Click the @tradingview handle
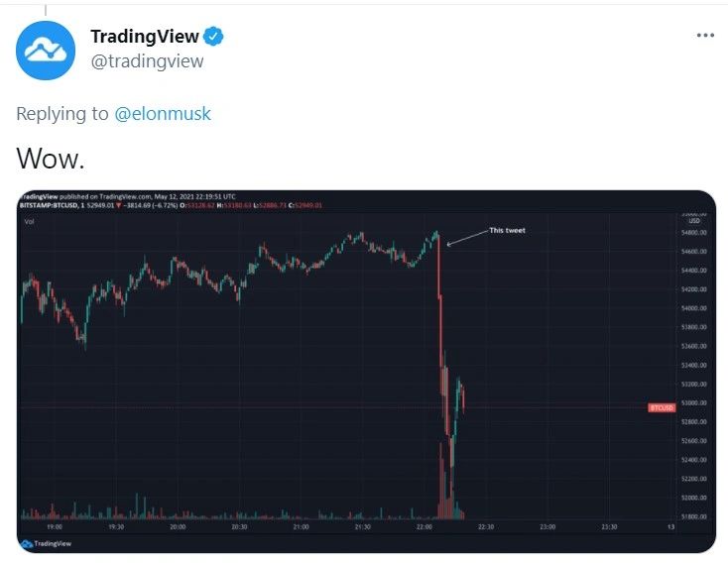This screenshot has height=563, width=728. pyautogui.click(x=147, y=61)
